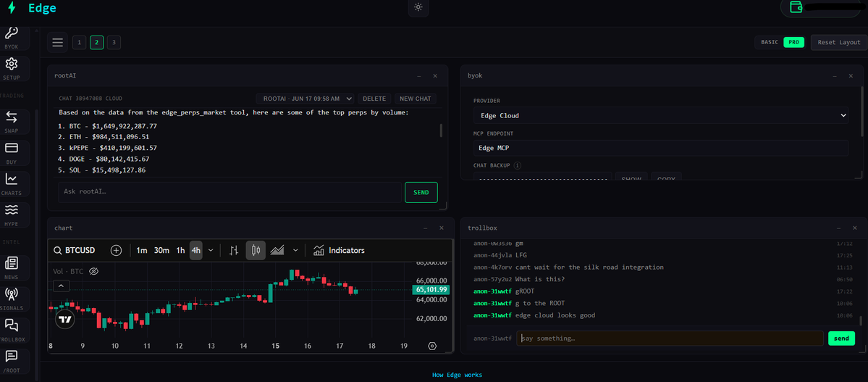The height and width of the screenshot is (382, 868).
Task: Switch to layout tab 1
Action: [x=79, y=42]
